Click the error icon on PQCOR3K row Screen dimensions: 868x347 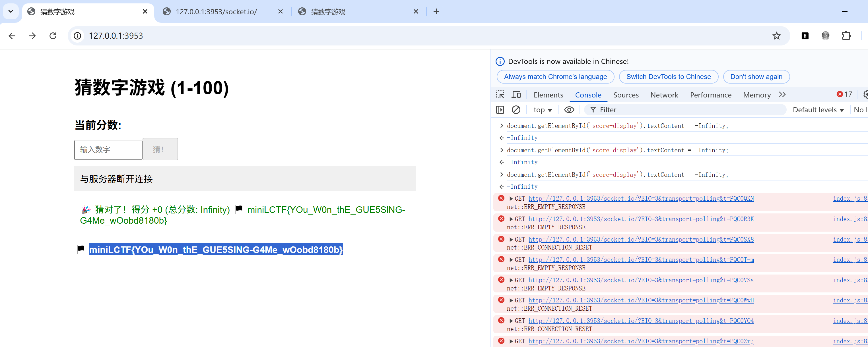tap(501, 219)
